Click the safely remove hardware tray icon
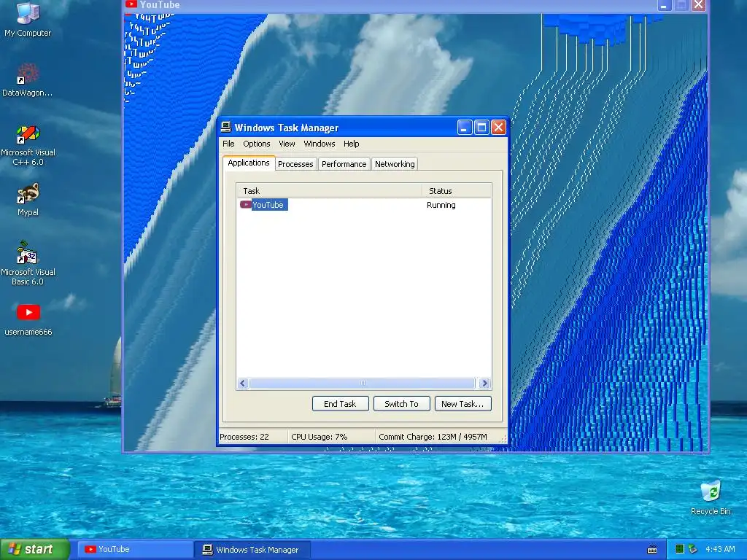This screenshot has height=560, width=747. point(693,549)
